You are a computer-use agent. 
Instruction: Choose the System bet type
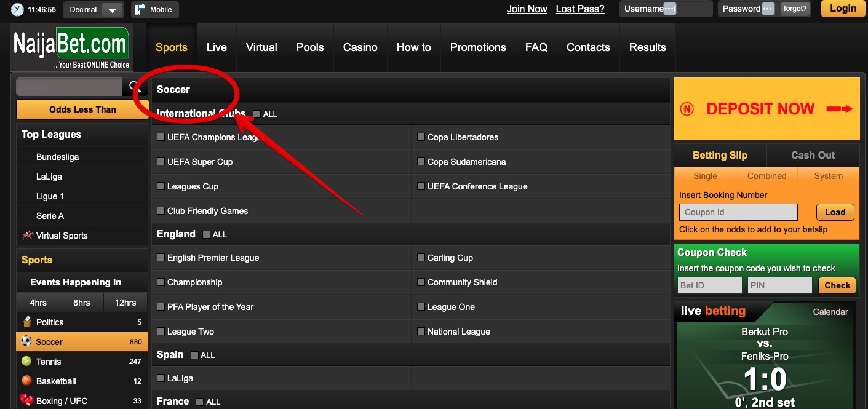coord(829,176)
